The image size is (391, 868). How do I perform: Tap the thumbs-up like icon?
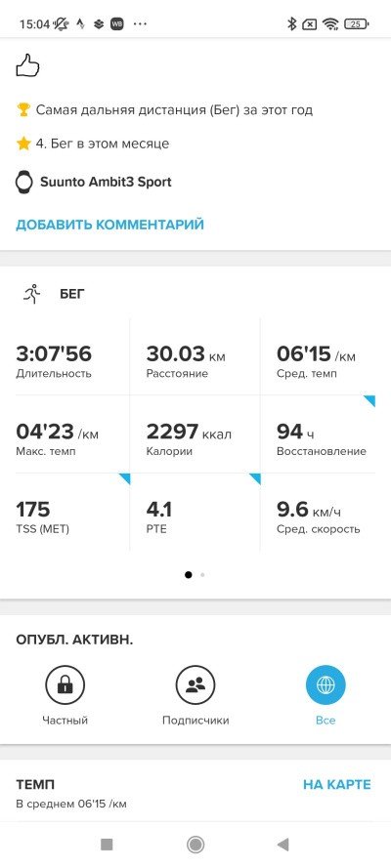(27, 67)
